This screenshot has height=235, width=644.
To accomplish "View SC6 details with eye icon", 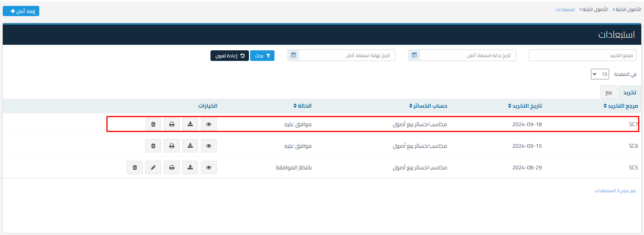I will click(x=209, y=146).
